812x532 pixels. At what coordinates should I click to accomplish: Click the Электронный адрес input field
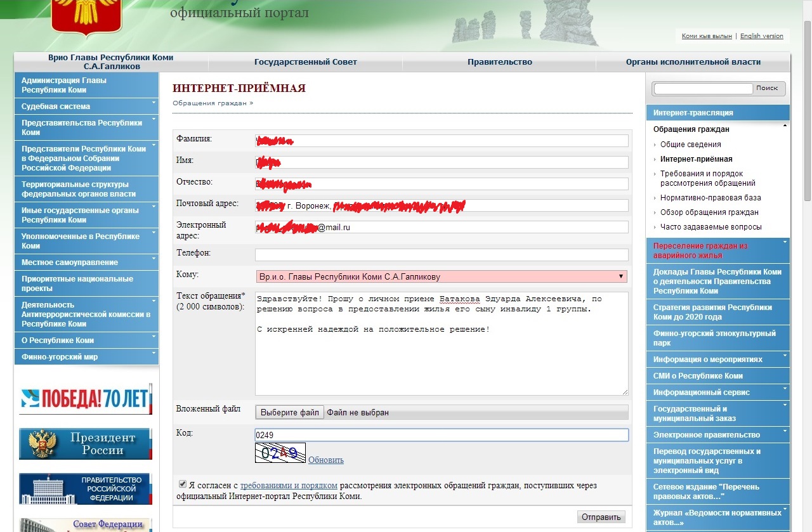pyautogui.click(x=442, y=227)
